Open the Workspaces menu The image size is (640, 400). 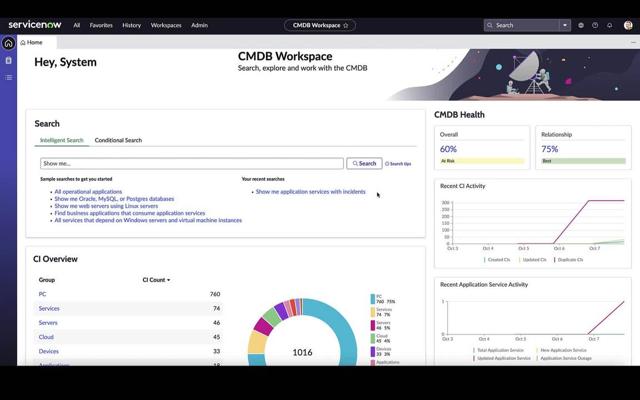tap(166, 25)
